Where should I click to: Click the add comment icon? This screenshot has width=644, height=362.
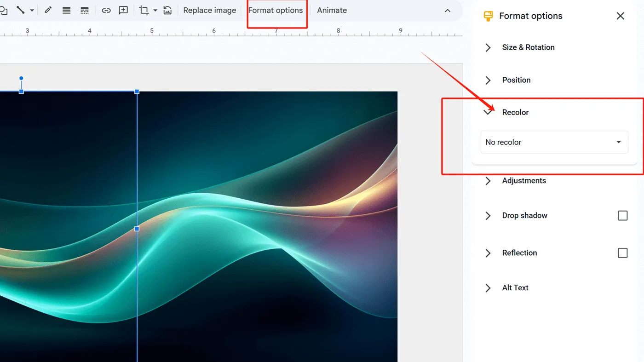point(123,10)
